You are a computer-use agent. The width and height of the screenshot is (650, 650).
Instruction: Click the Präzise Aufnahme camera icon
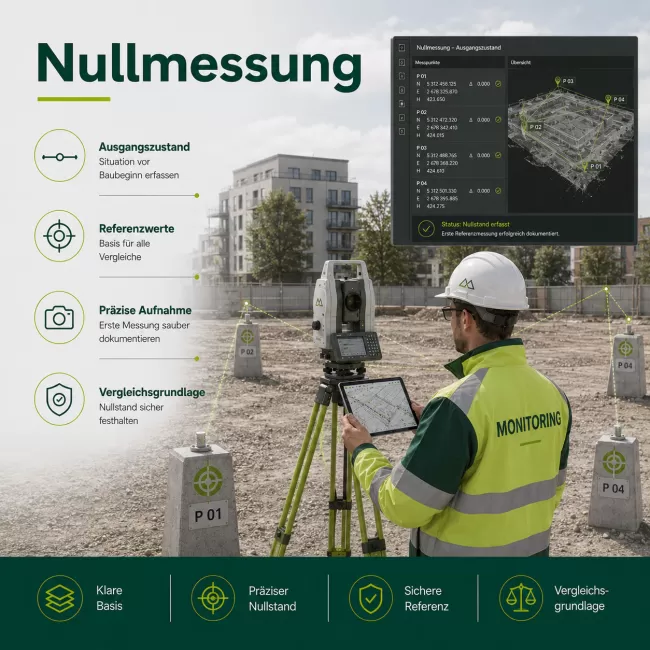pos(59,318)
